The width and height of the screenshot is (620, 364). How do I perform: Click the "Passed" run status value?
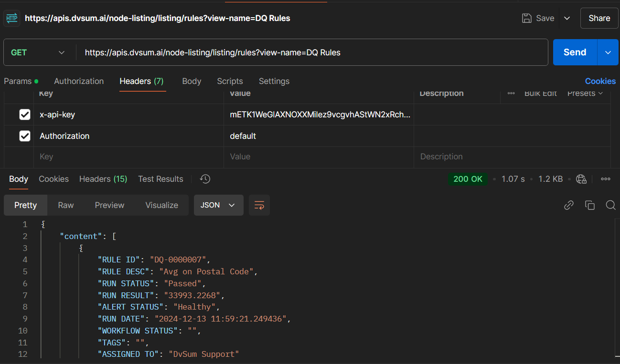tap(183, 283)
